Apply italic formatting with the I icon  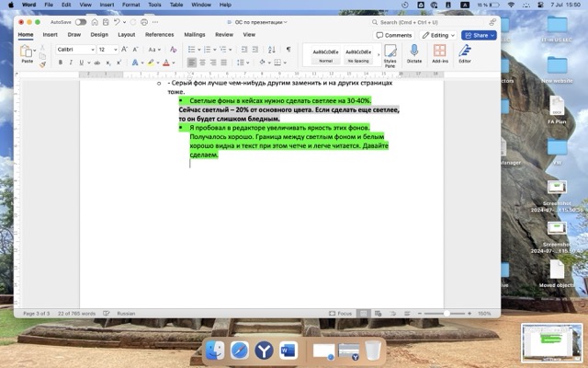[x=70, y=63]
